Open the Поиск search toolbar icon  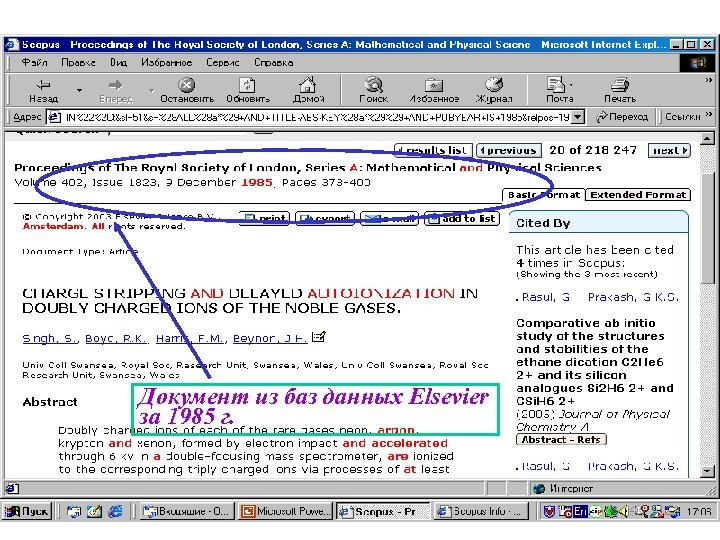pos(373,90)
